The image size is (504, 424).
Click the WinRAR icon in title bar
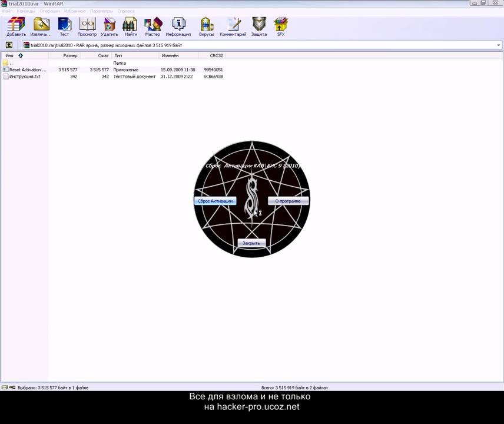(x=4, y=4)
